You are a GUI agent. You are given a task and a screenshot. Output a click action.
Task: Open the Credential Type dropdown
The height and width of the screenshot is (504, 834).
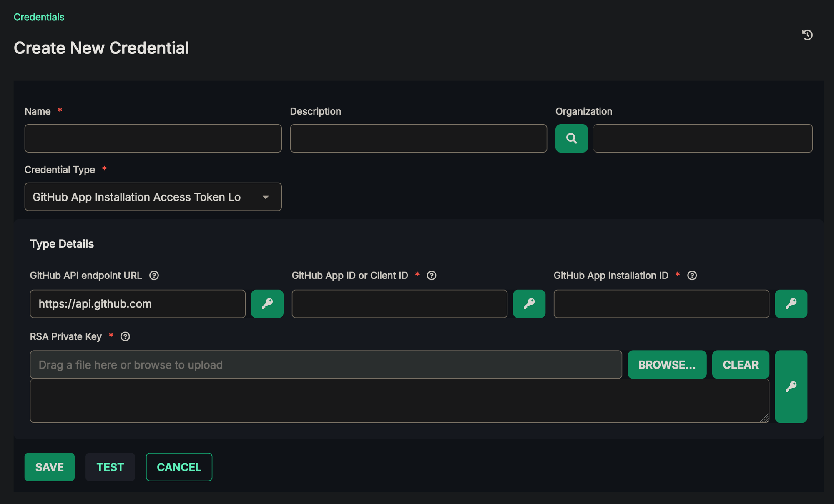tap(153, 197)
